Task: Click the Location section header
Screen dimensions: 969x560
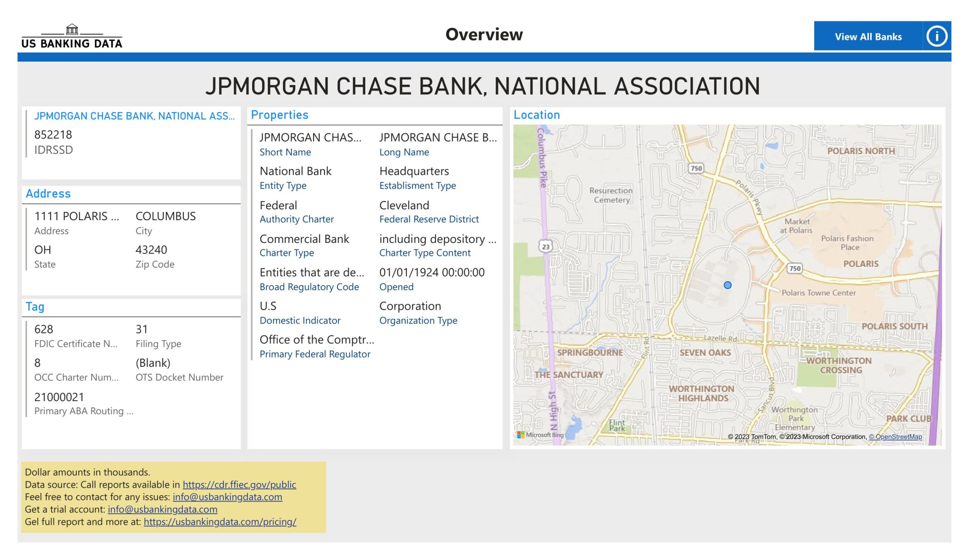Action: tap(536, 115)
